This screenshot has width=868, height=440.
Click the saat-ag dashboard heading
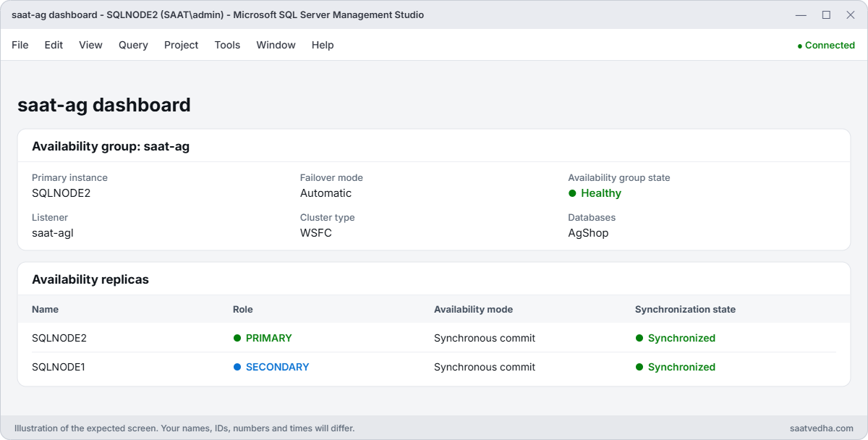tap(104, 105)
